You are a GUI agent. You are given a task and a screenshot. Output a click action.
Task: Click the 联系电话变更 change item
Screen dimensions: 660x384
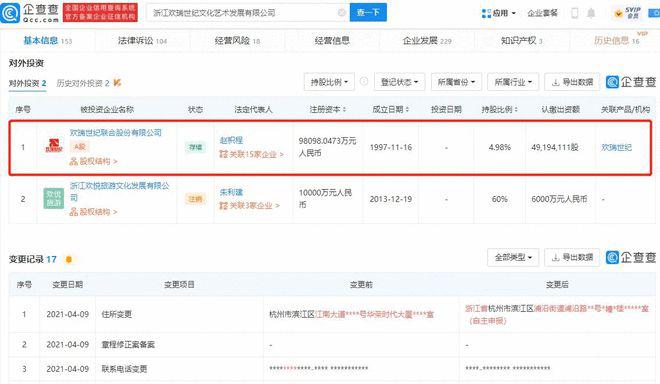click(124, 369)
